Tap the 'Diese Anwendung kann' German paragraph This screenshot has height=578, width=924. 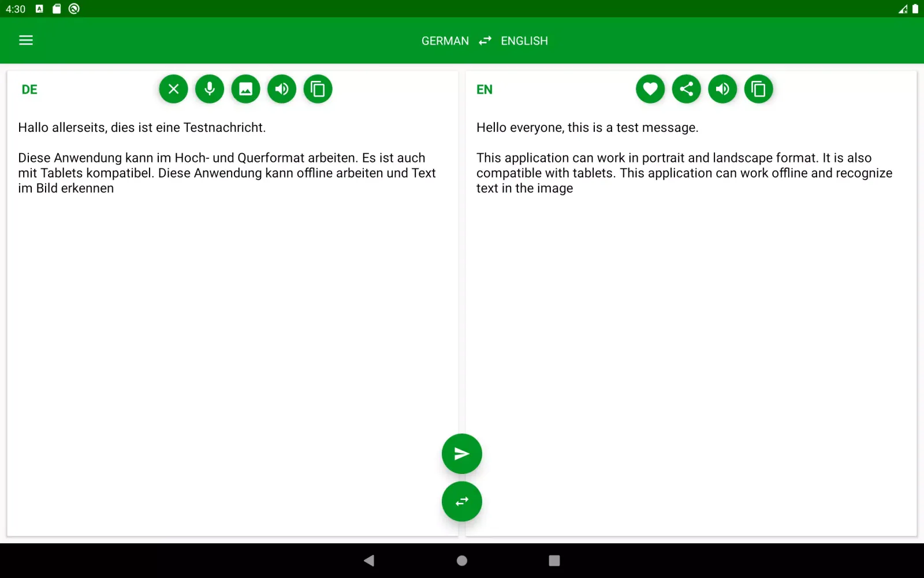click(x=227, y=173)
